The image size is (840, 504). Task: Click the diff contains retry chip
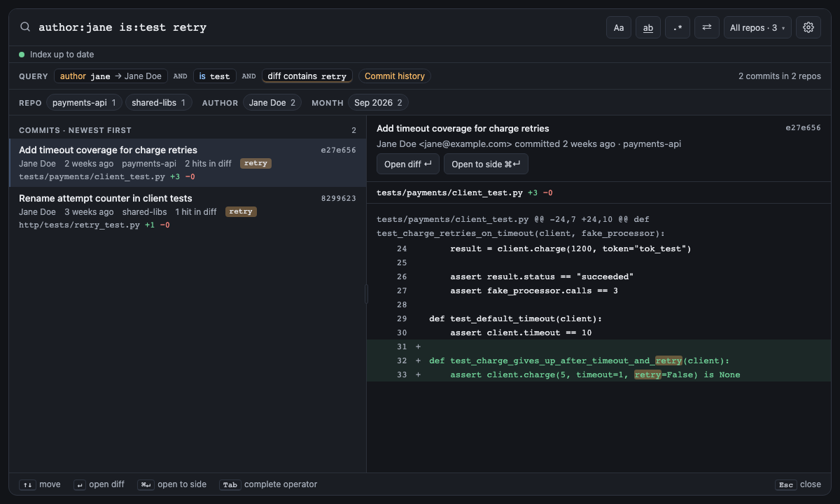pos(307,76)
